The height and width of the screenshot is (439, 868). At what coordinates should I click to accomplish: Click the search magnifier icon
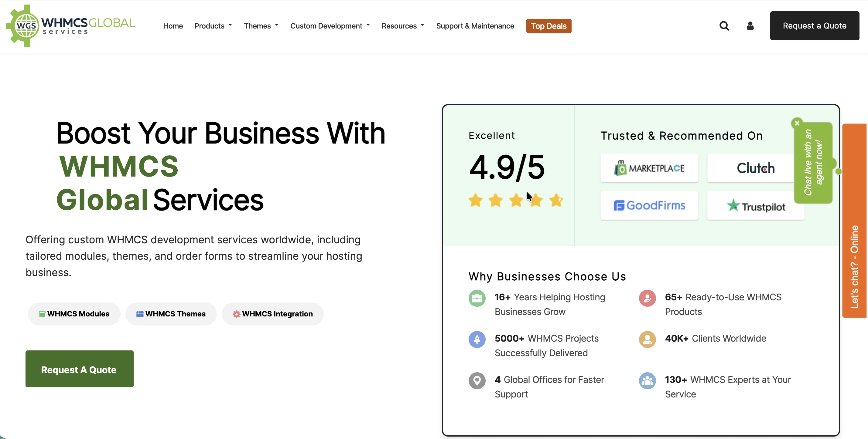click(724, 26)
